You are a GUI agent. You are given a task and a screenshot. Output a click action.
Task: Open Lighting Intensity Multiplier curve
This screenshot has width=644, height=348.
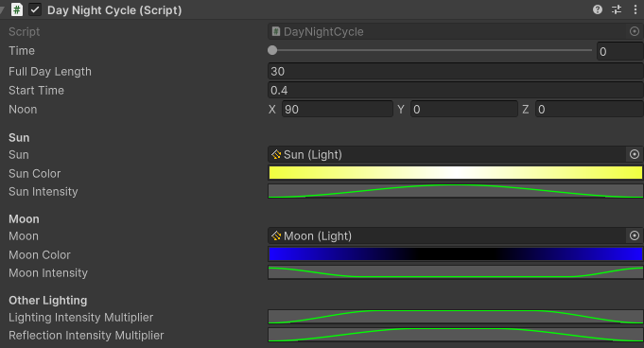tap(456, 317)
